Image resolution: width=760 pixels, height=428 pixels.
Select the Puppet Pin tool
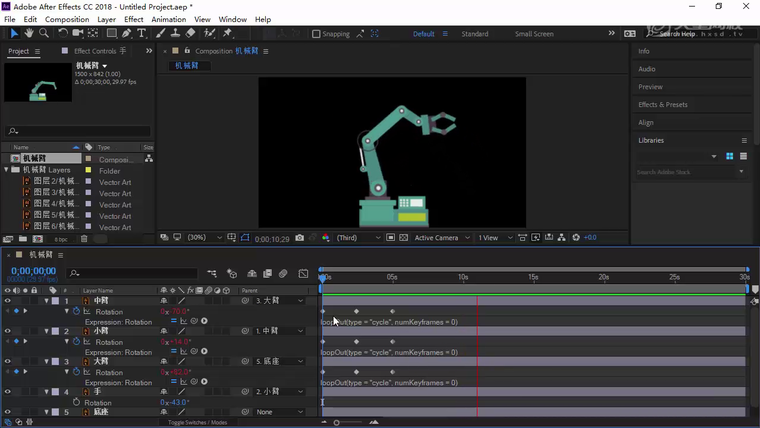point(227,33)
